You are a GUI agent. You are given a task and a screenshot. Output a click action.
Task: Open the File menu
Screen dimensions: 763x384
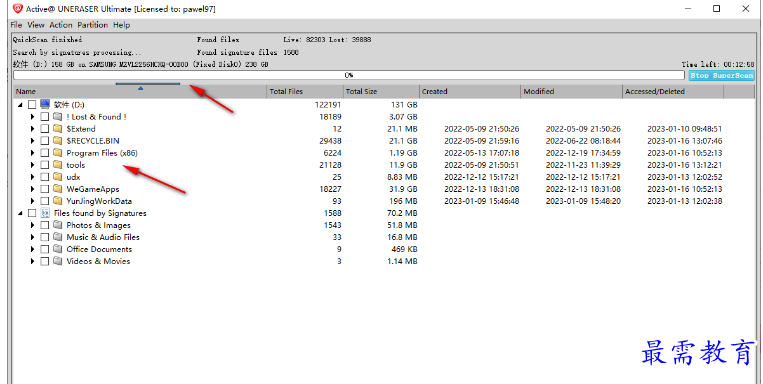[x=16, y=25]
